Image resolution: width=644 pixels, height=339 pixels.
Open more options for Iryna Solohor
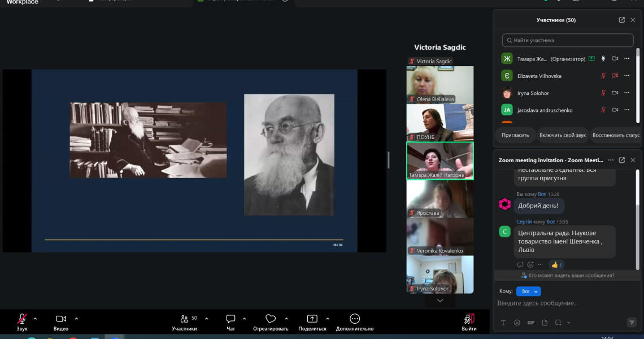[626, 93]
